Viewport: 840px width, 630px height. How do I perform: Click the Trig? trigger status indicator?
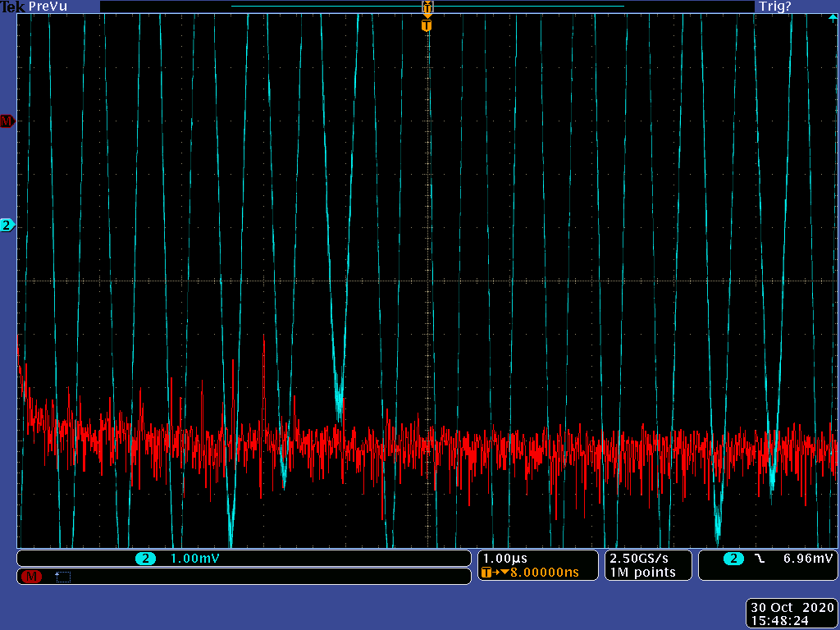point(774,7)
